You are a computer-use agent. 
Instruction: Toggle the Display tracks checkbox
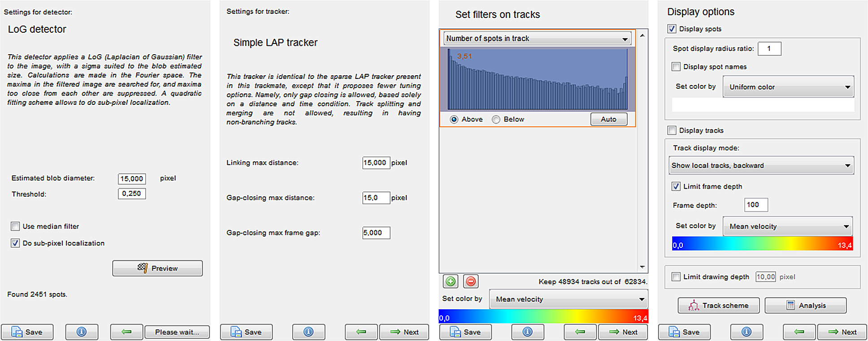[672, 130]
